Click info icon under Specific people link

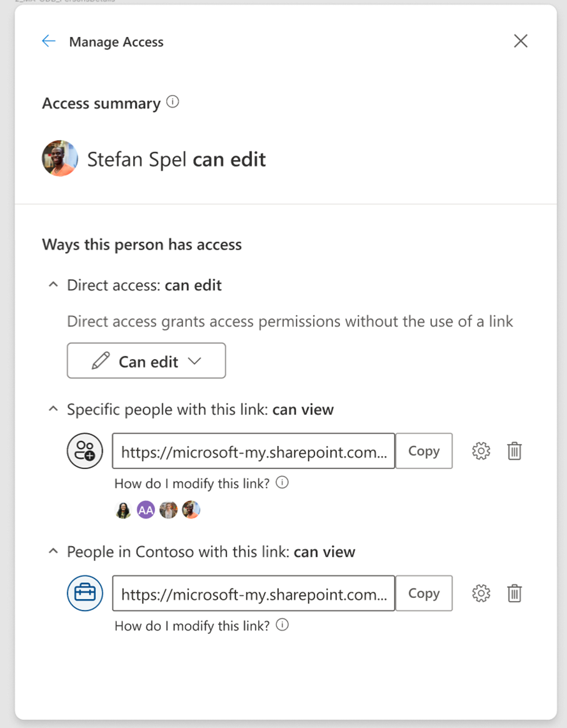pos(283,483)
